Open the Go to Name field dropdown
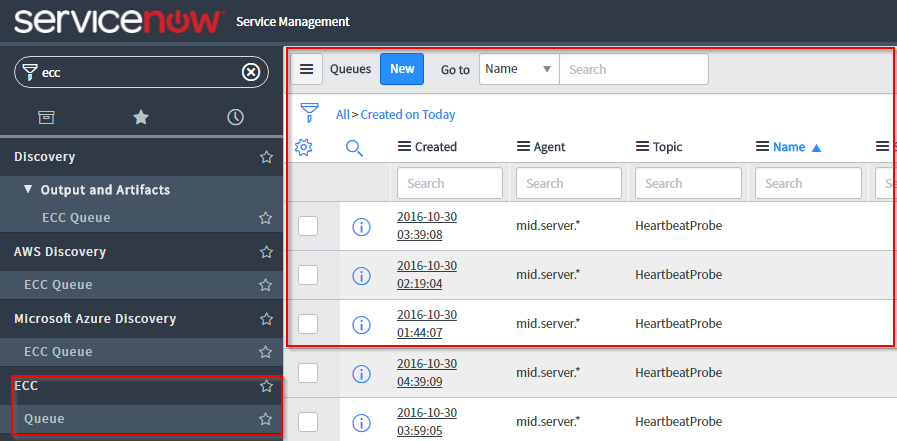This screenshot has height=441, width=897. (x=519, y=69)
